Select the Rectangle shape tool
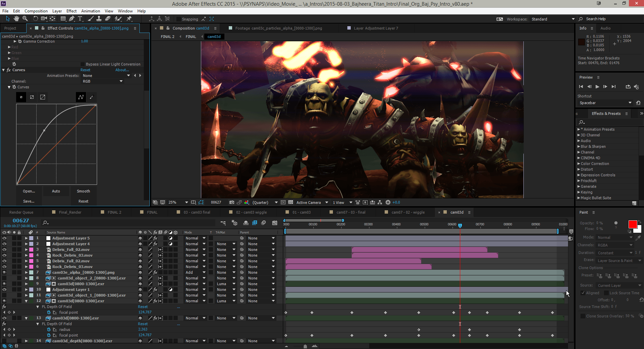 (x=63, y=19)
